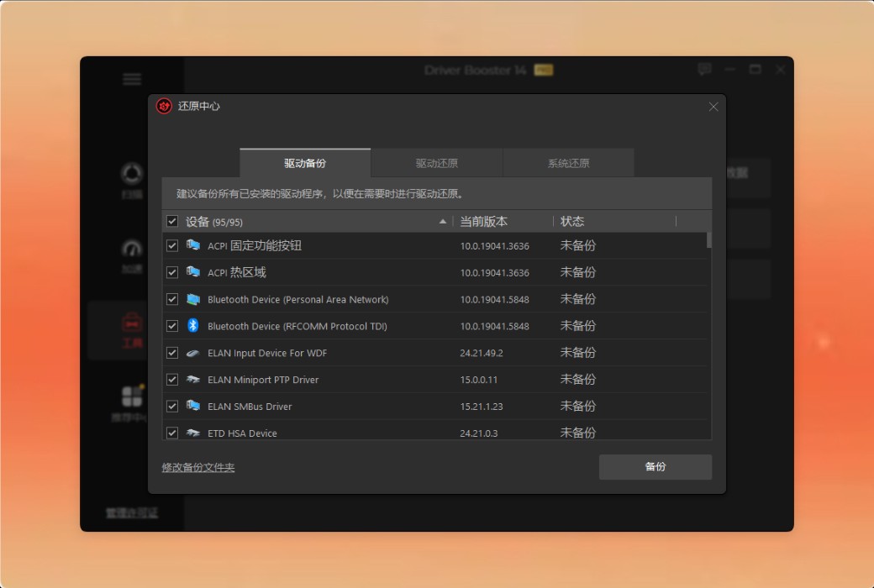Open feedback chat icon in Driver Booster title bar
The width and height of the screenshot is (874, 588).
704,70
